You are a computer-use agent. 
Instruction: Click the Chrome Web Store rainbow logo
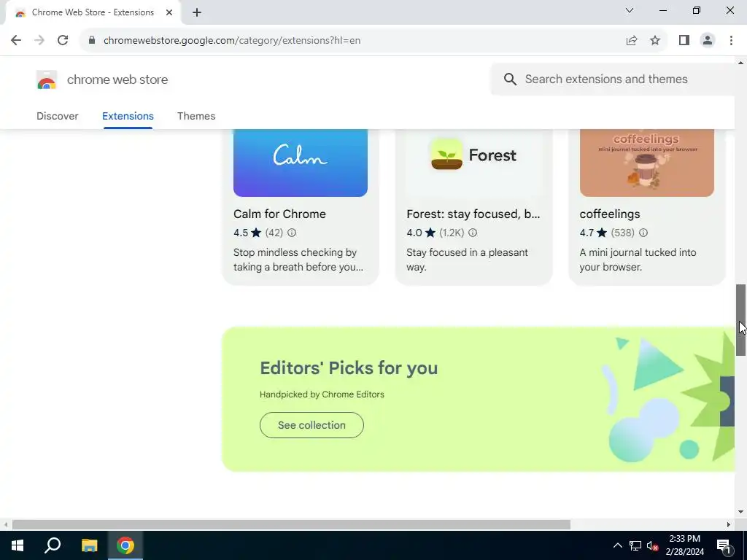(47, 79)
